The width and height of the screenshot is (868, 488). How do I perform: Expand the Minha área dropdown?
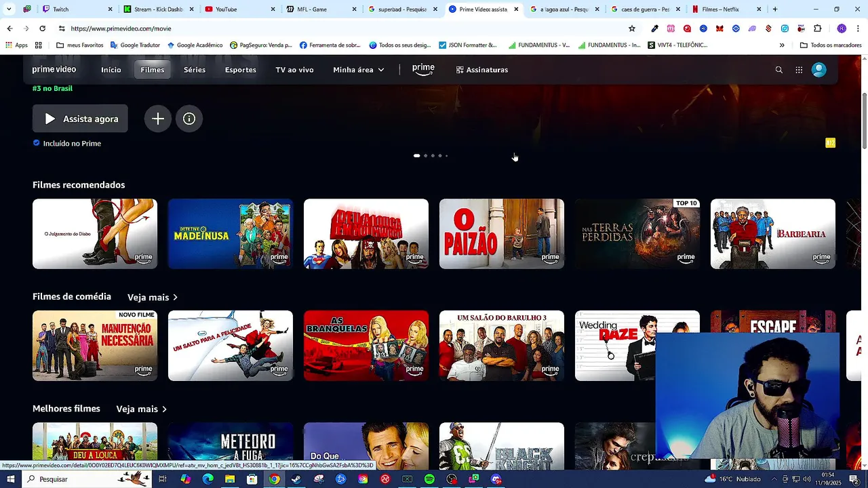(359, 70)
